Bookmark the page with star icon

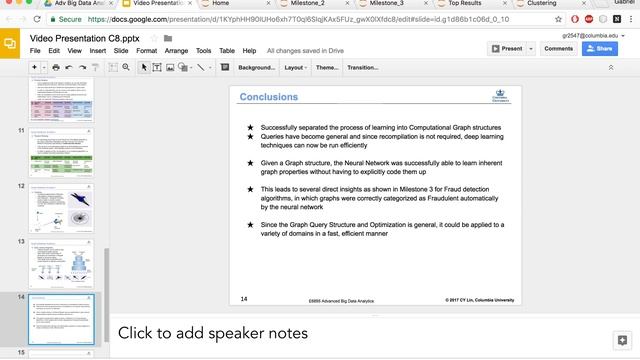click(x=558, y=19)
